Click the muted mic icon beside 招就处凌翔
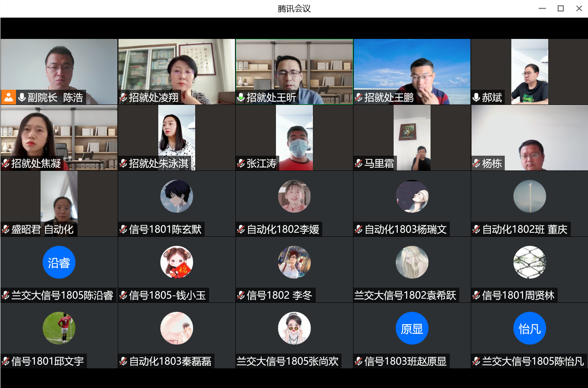Image resolution: width=588 pixels, height=388 pixels. 123,97
